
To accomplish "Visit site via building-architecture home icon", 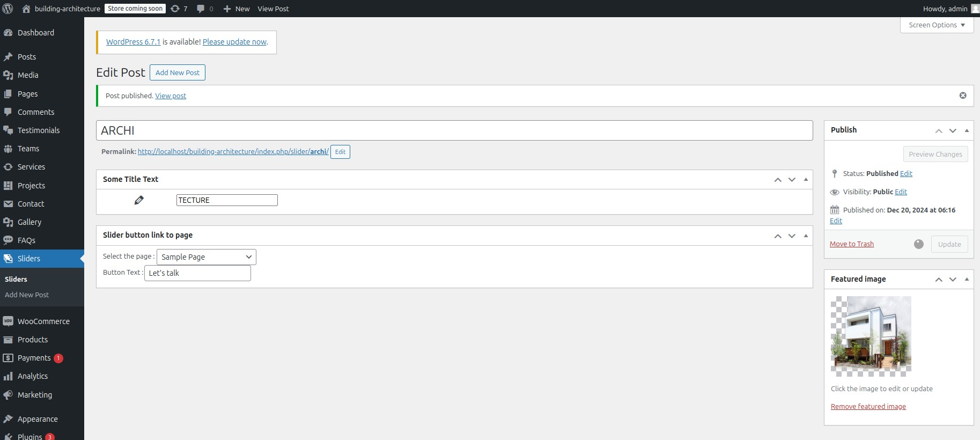I will (26, 9).
